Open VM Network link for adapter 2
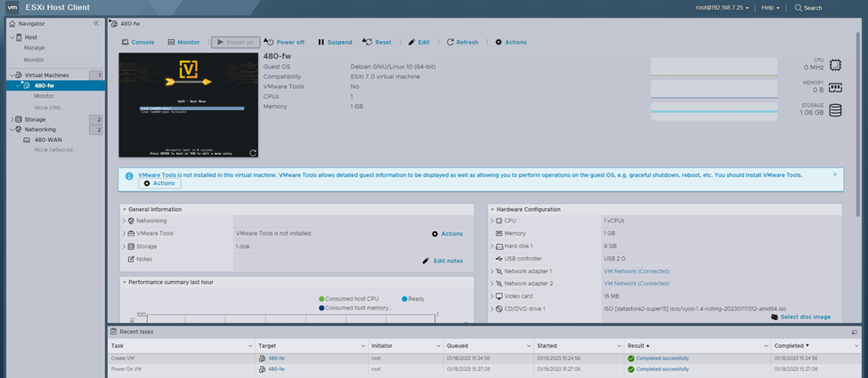868x378 pixels. coord(637,284)
